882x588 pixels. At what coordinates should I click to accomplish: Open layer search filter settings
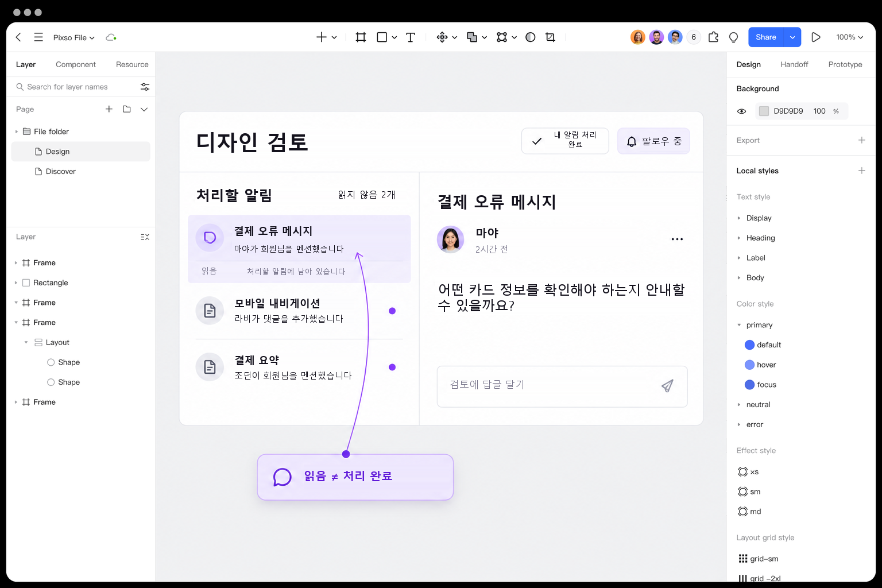coord(145,87)
